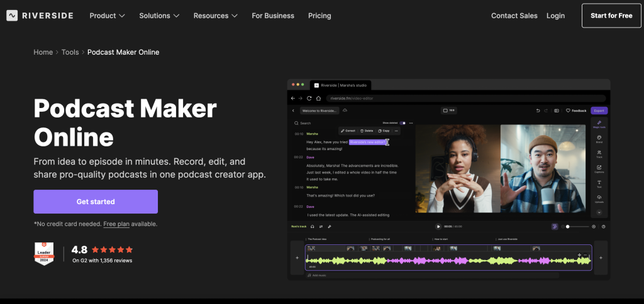Image resolution: width=644 pixels, height=304 pixels.
Task: Click the G2 Leader 2024 badge
Action: pos(44,254)
